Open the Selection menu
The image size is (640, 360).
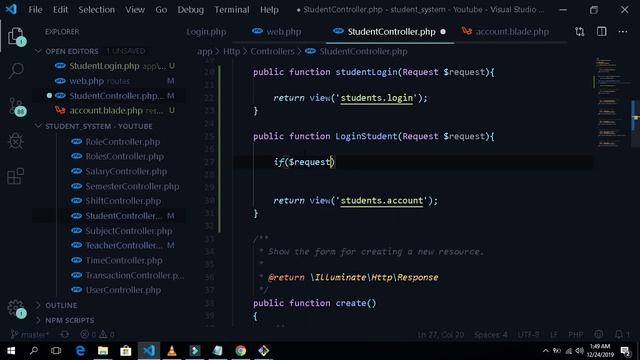point(96,9)
